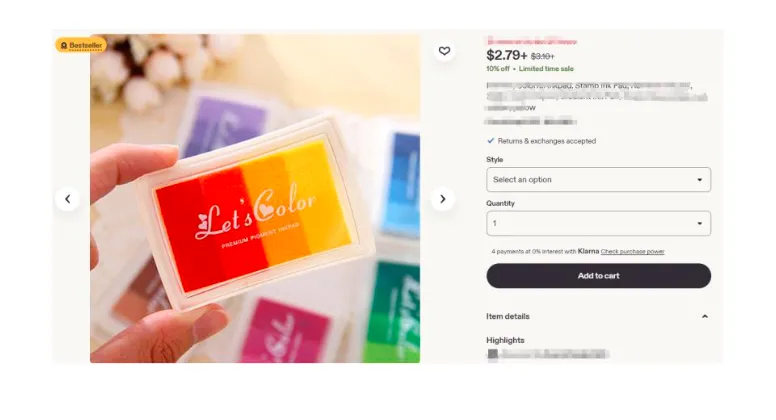
Task: Click the Let's Color ink pad photo
Action: point(255,198)
